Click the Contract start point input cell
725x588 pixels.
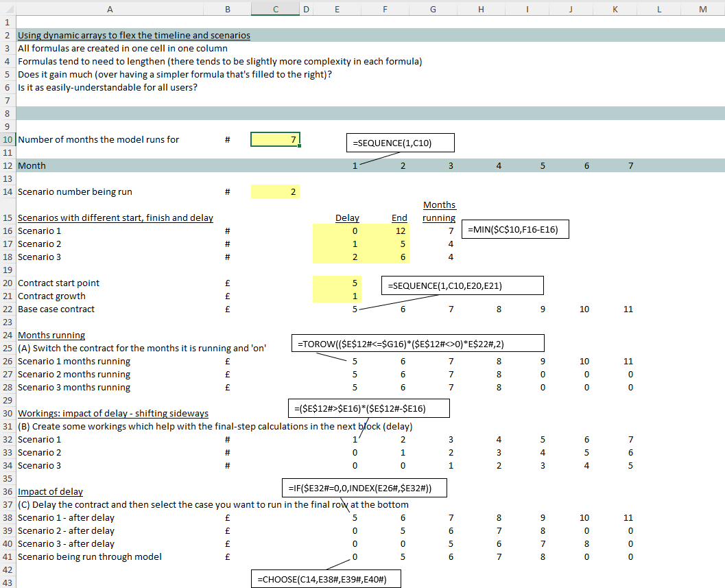pos(336,283)
